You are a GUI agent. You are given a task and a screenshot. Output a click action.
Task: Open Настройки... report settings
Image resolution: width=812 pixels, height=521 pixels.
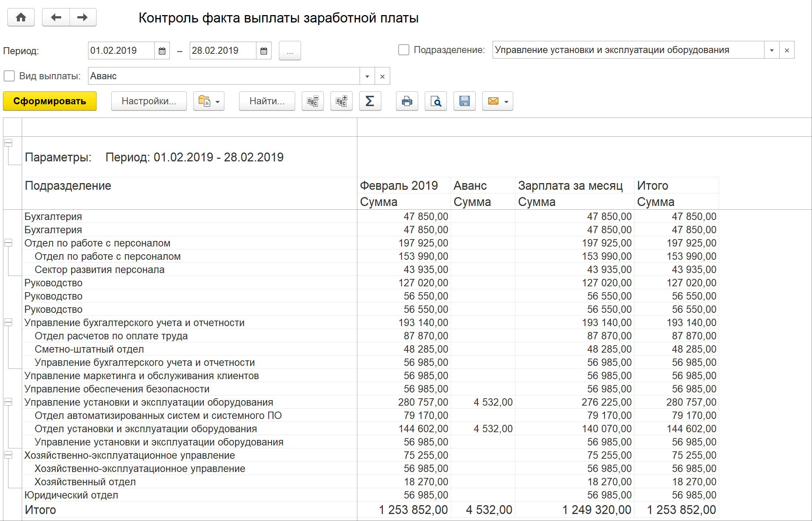[149, 101]
